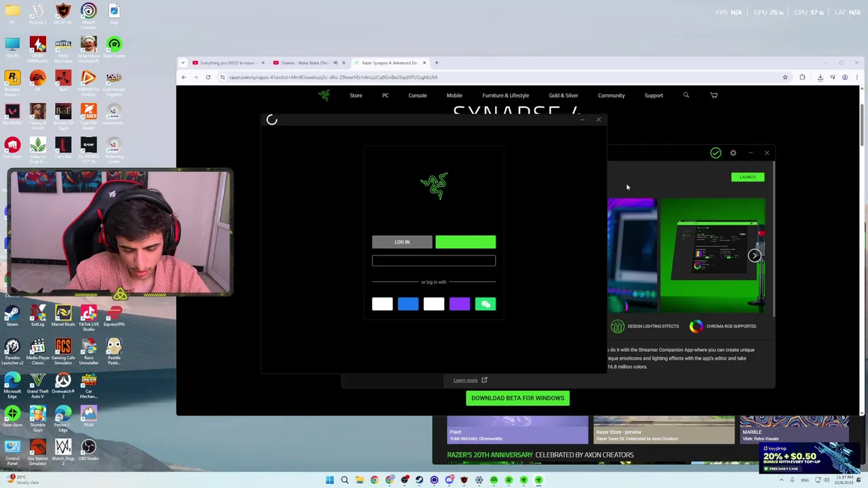This screenshot has height=488, width=868.
Task: Open Chrome three-dot menu
Action: point(857,77)
